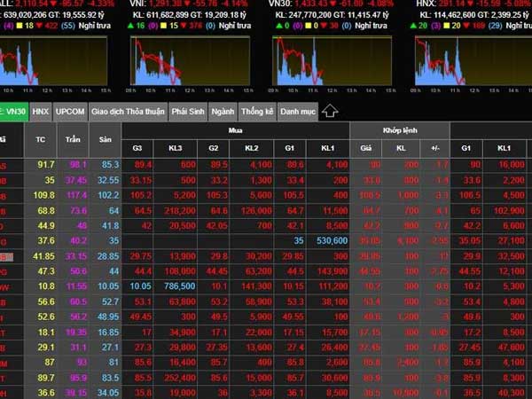Open the VN30 index intraday chart

[332, 60]
